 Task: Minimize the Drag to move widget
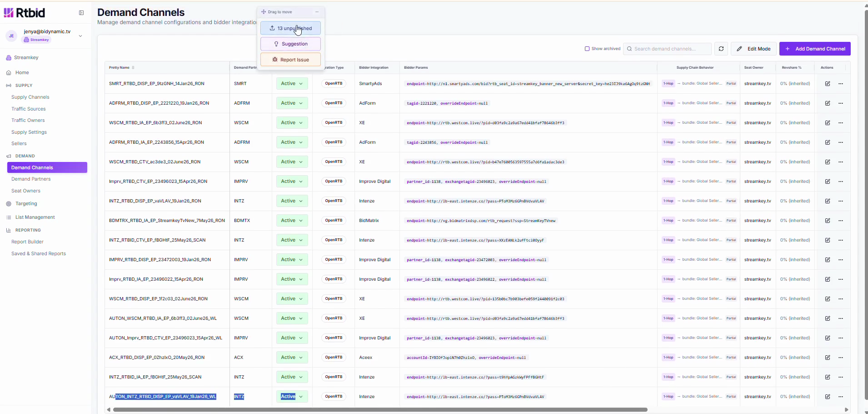pyautogui.click(x=317, y=12)
